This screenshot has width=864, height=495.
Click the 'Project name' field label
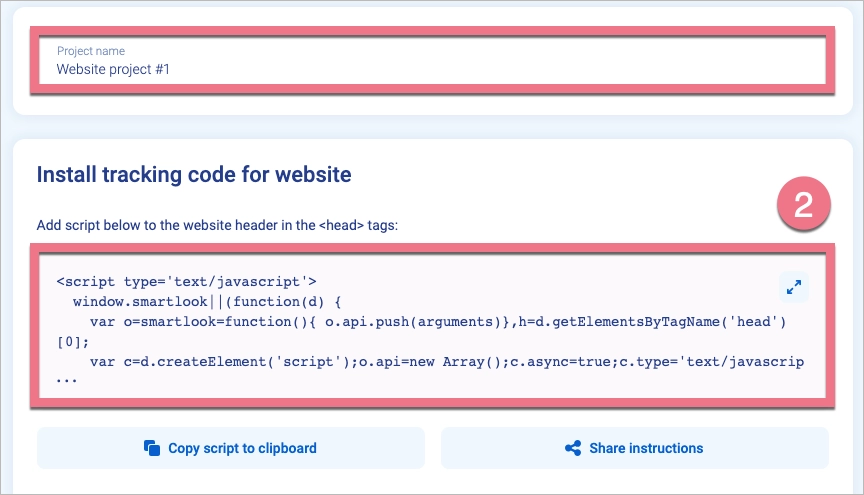coord(91,51)
